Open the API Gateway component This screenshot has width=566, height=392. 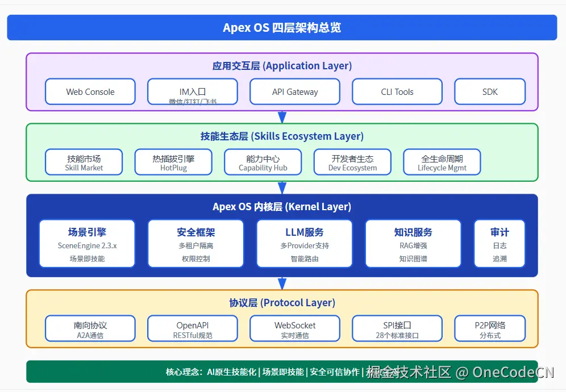[294, 91]
